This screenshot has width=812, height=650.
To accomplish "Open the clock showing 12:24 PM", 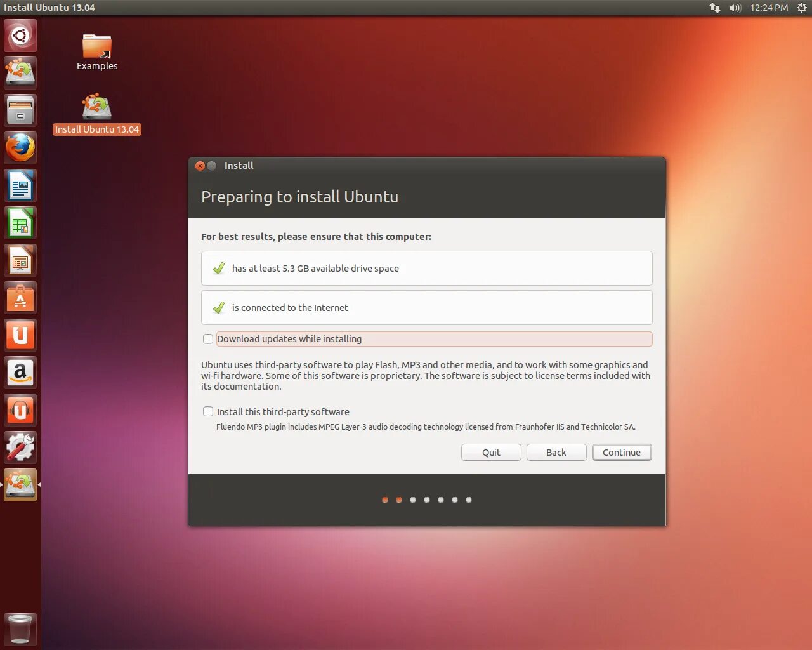I will click(769, 8).
